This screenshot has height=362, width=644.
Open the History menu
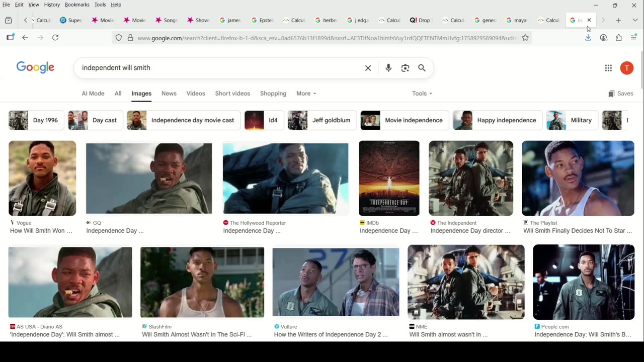click(x=52, y=5)
